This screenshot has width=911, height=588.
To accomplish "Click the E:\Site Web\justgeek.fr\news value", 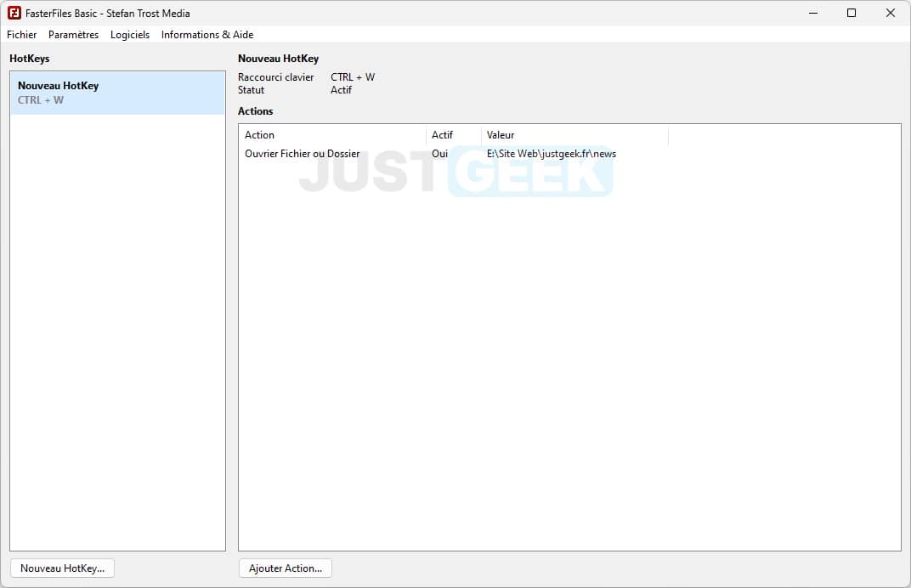I will pyautogui.click(x=552, y=154).
